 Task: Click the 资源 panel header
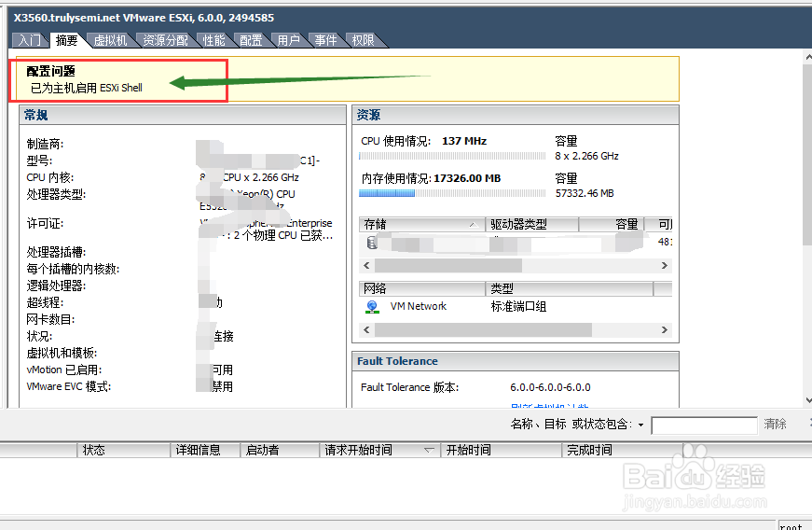pos(516,115)
